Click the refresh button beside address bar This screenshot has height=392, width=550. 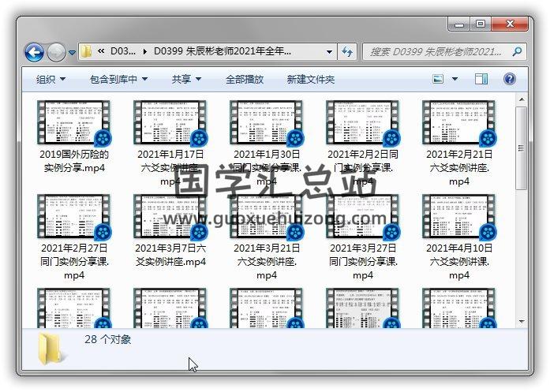click(347, 52)
